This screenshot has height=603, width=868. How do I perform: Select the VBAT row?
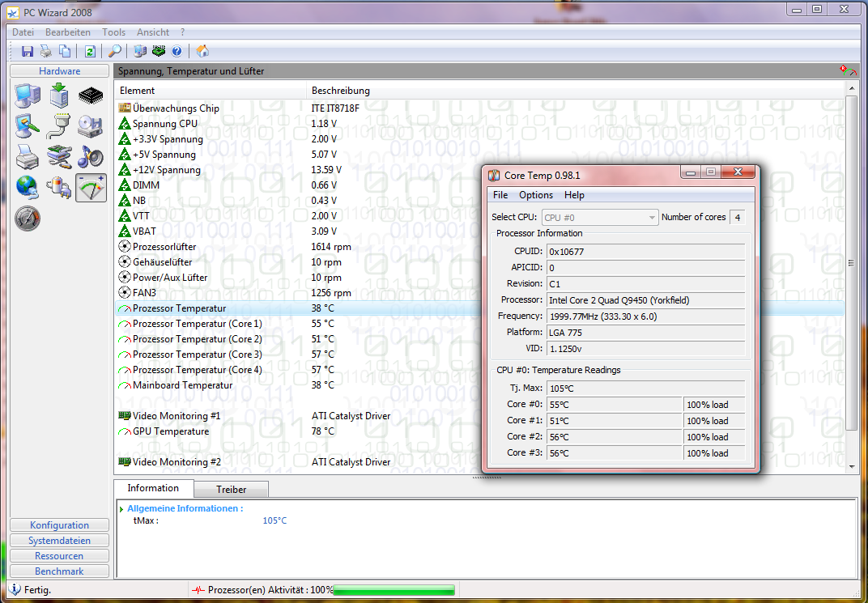479,231
